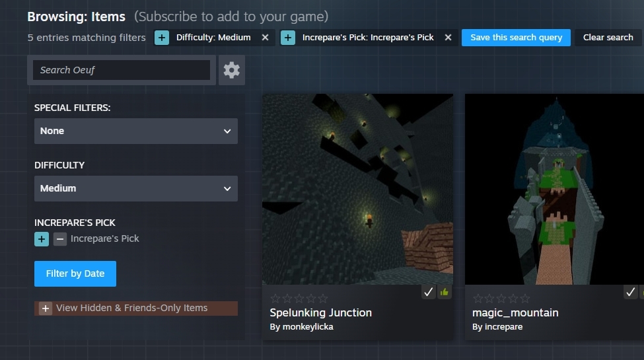
Task: Include the Increpare's Pick tag with plus button
Action: pos(42,238)
